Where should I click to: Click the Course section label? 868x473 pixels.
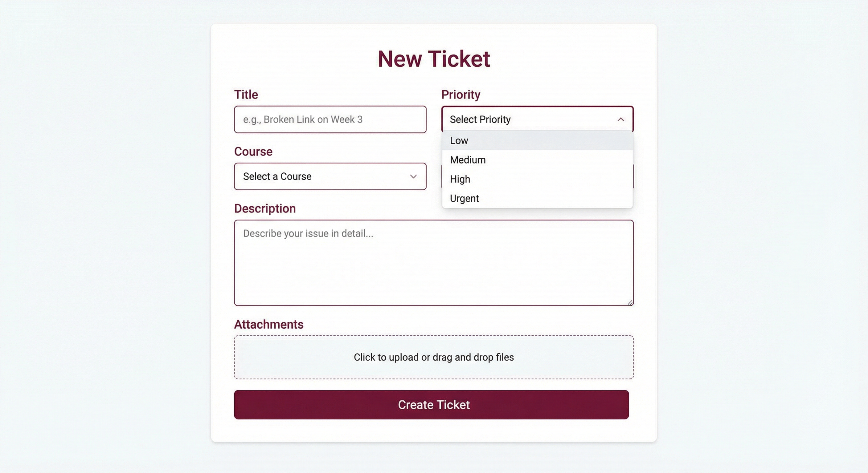click(253, 152)
